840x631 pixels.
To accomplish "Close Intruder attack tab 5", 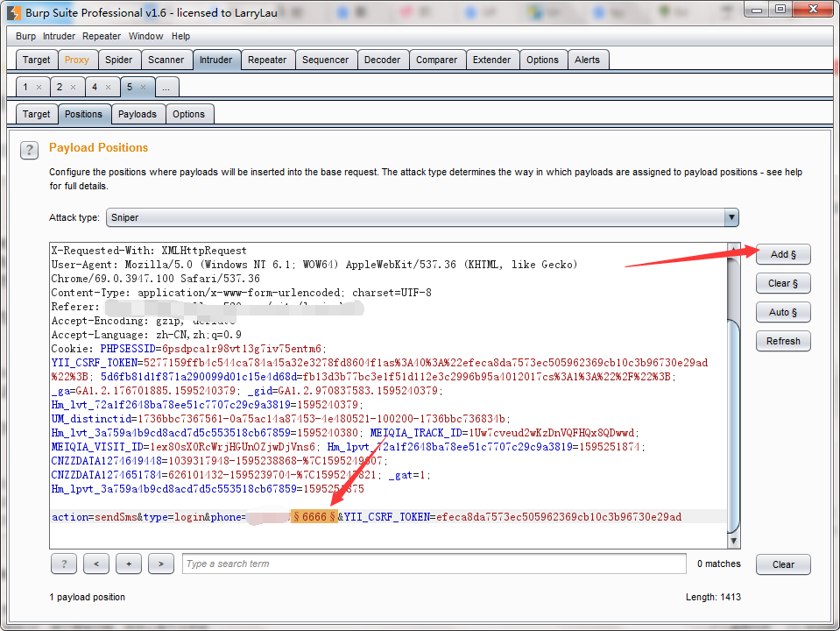I will (143, 87).
